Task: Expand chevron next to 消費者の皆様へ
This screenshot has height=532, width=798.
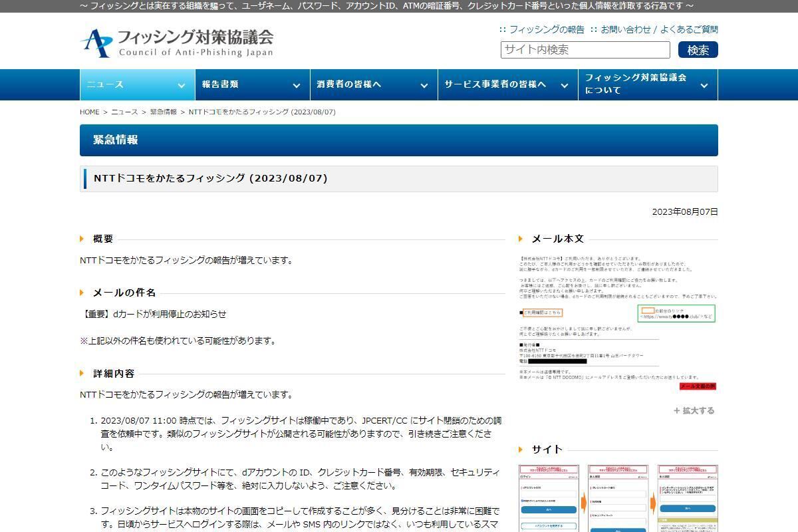Action: (x=424, y=85)
